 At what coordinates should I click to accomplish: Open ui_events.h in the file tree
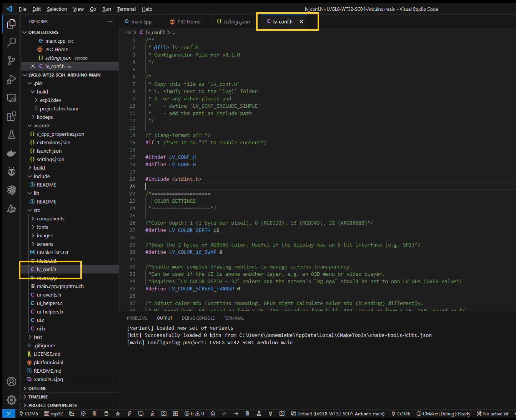49,295
